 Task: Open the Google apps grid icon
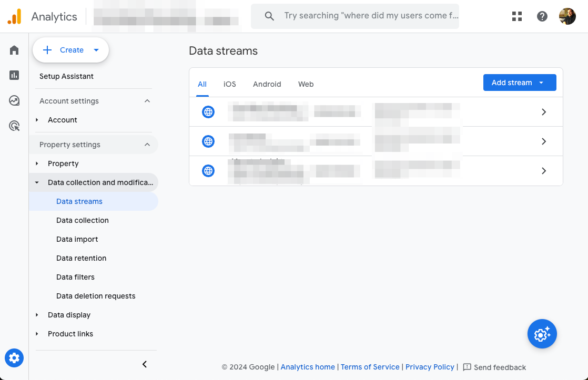point(517,16)
